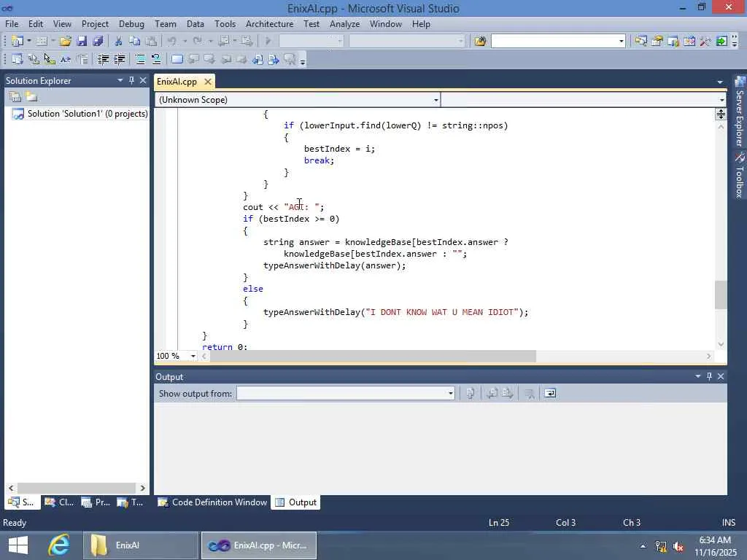Open the Server Explorer side tab
Image resolution: width=747 pixels, height=560 pixels.
point(740,112)
